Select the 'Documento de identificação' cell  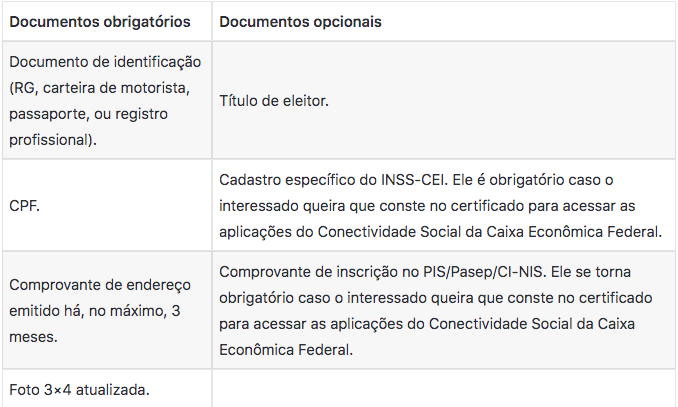(x=107, y=100)
